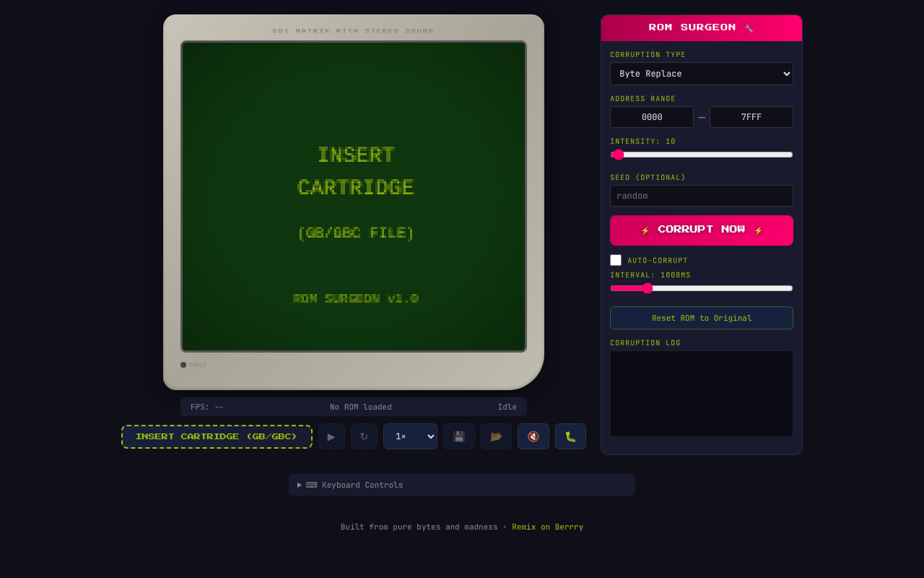Image resolution: width=924 pixels, height=578 pixels.
Task: Click the 'FPS: --' status text
Action: pos(207,407)
